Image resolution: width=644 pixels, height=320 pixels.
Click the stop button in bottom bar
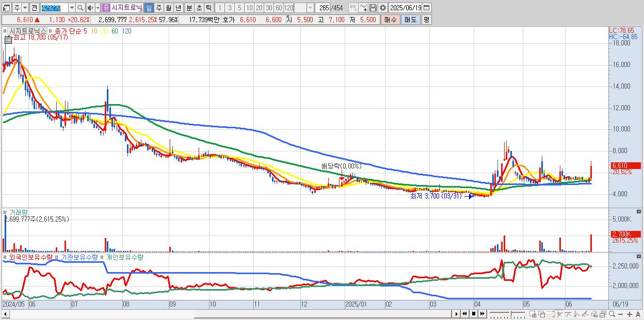pos(473,314)
